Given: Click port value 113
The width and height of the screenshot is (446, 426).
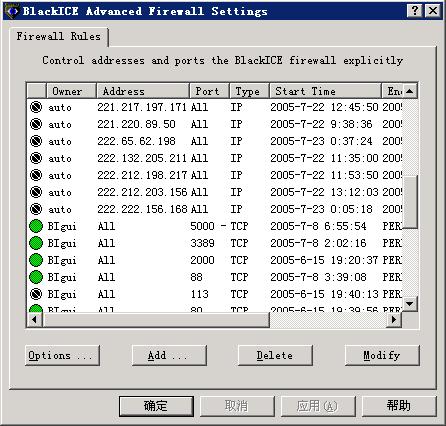Looking at the screenshot, I should point(199,294).
